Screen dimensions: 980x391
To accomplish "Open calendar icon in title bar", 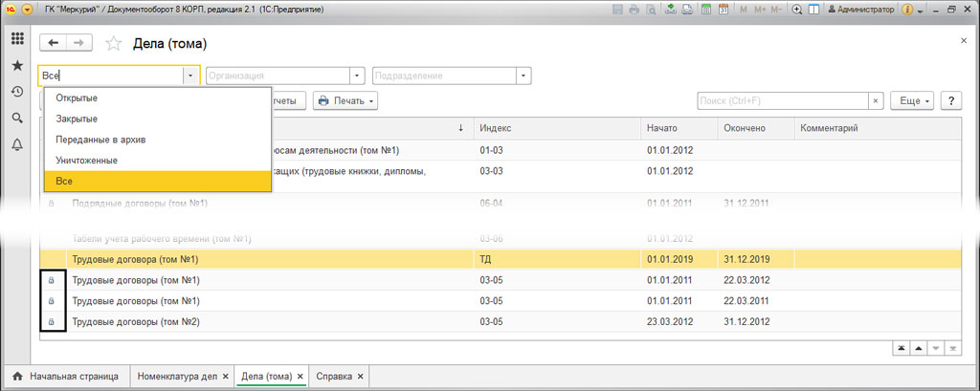I will point(724,10).
